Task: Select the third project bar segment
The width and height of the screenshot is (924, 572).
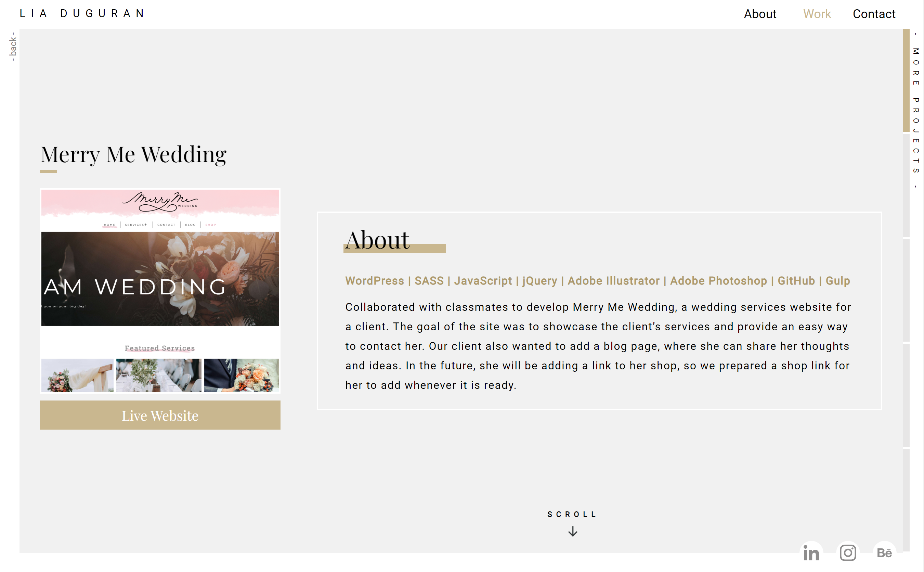Action: [906, 290]
